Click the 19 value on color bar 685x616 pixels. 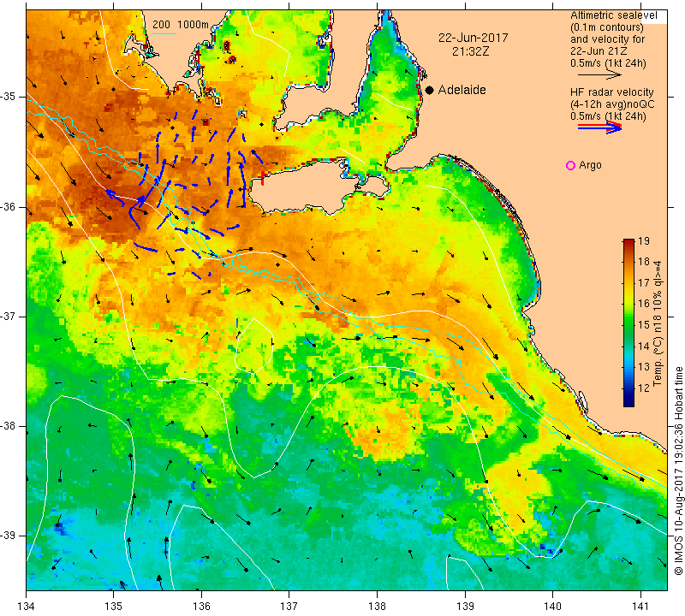644,241
